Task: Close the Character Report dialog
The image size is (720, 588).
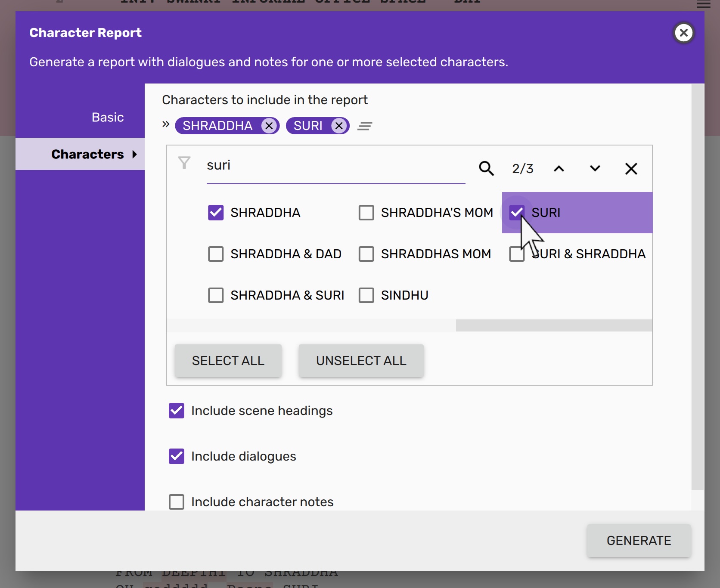Action: coord(683,33)
